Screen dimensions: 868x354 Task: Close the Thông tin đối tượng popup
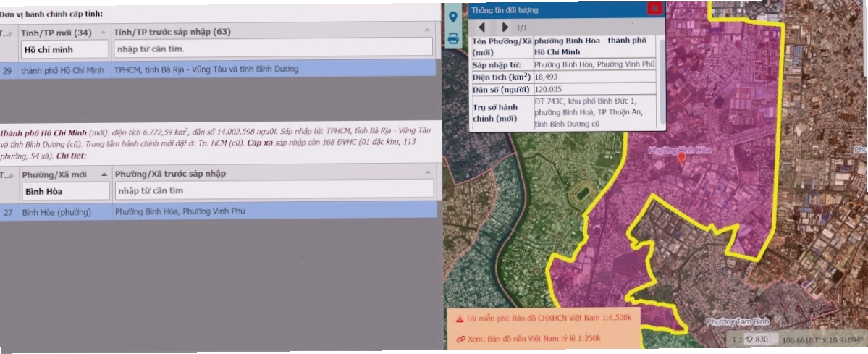(655, 8)
